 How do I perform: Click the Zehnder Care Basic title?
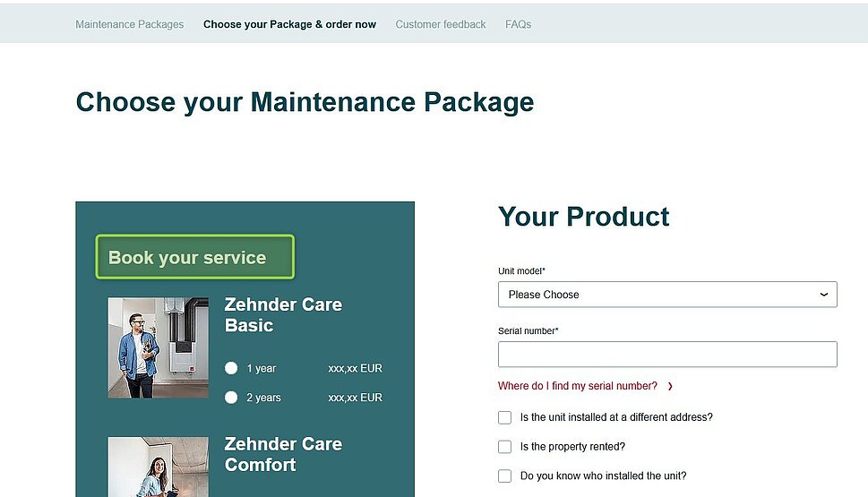283,315
